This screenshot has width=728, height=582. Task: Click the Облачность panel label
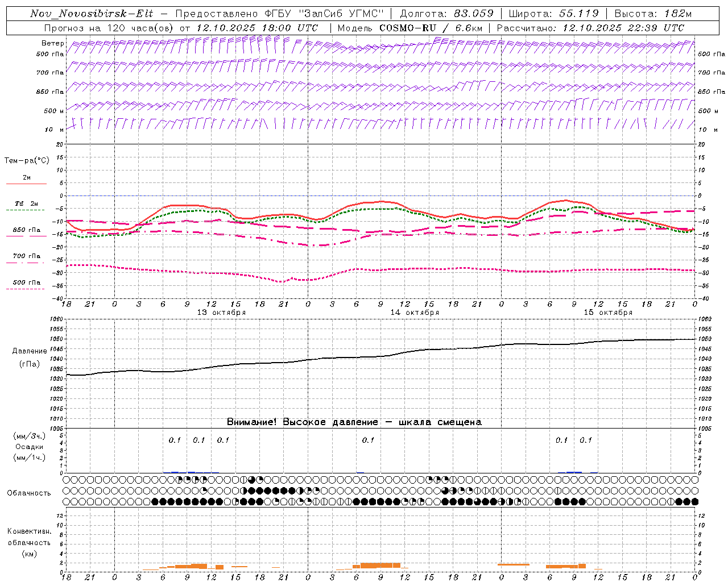(x=29, y=493)
